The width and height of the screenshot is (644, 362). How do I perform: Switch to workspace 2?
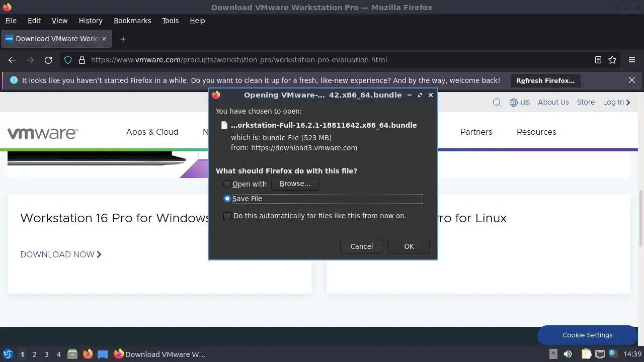(x=34, y=354)
